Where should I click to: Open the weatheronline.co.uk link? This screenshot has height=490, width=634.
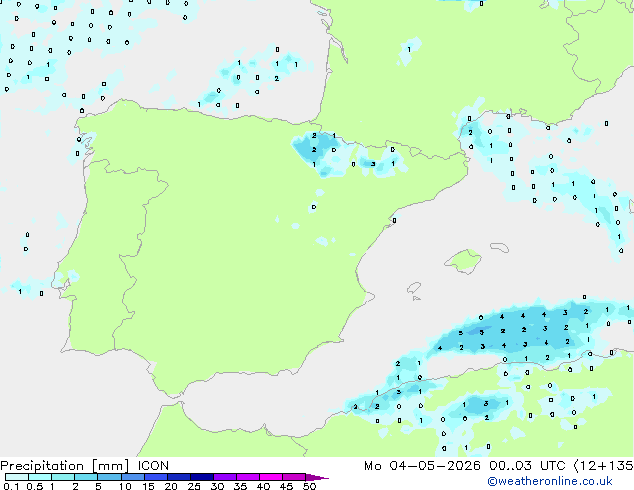[550, 481]
